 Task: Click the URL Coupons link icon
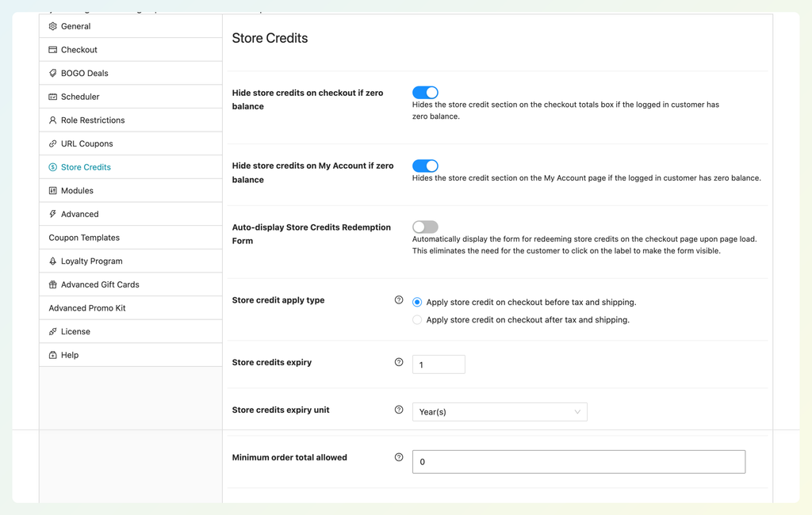(x=52, y=143)
